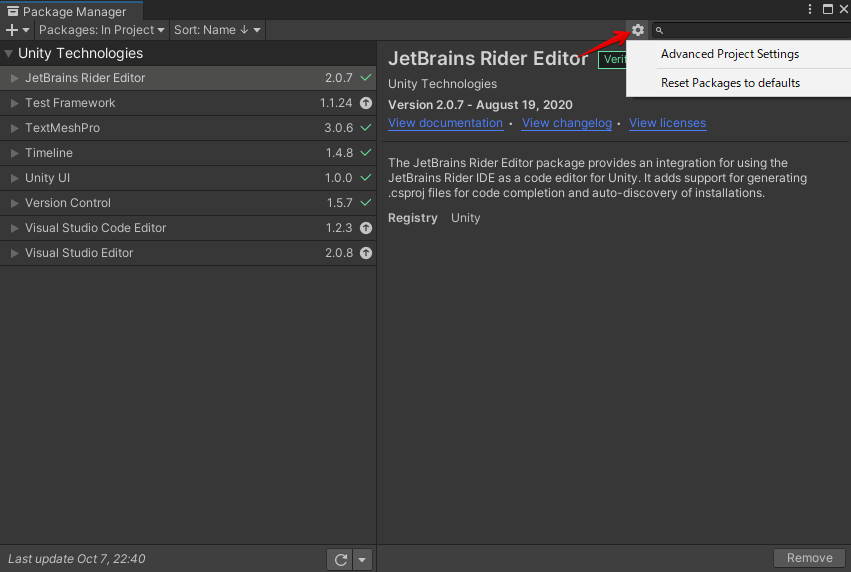Open the Sort: Name dropdown
The height and width of the screenshot is (572, 851).
click(x=217, y=30)
